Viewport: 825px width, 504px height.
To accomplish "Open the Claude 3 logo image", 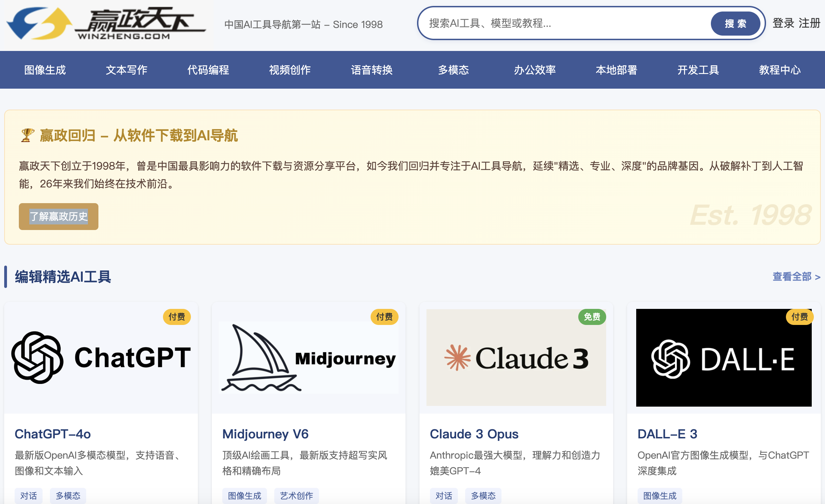I will (516, 357).
